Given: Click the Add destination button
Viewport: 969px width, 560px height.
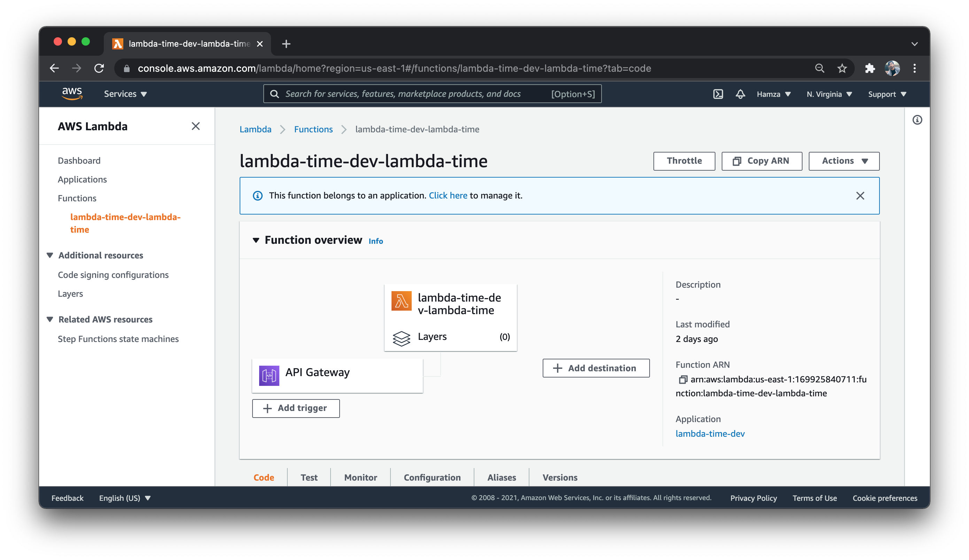Looking at the screenshot, I should coord(596,368).
